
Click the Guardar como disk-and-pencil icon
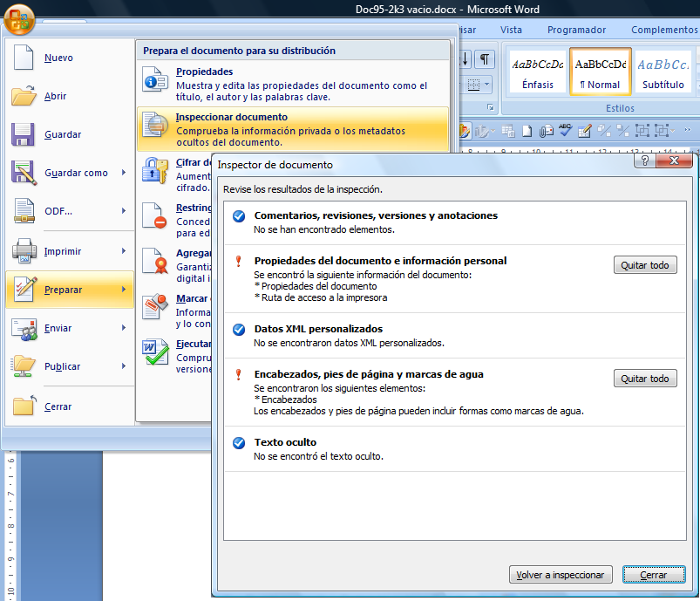[x=24, y=173]
